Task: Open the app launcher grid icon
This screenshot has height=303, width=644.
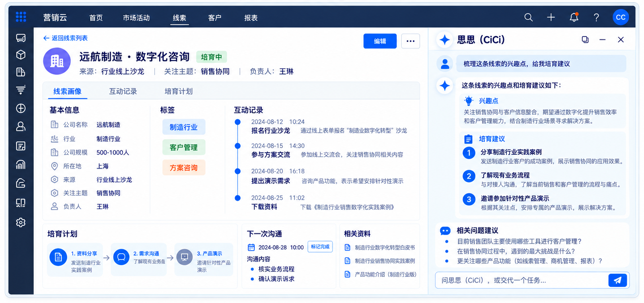Action: [x=21, y=17]
